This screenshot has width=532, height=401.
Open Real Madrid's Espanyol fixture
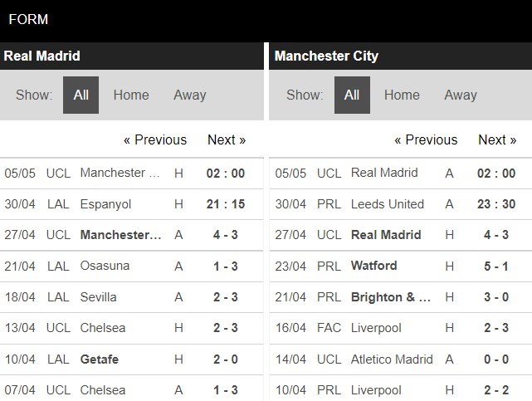point(106,204)
